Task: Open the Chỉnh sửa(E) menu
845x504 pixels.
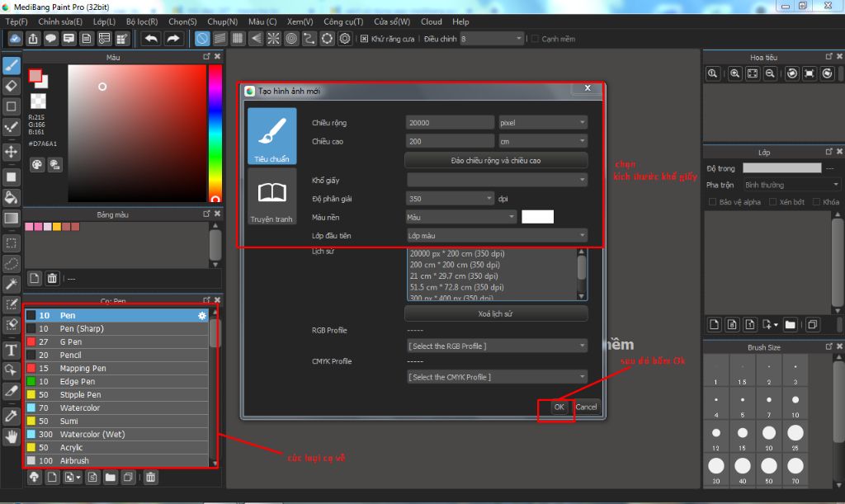Action: 59,21
